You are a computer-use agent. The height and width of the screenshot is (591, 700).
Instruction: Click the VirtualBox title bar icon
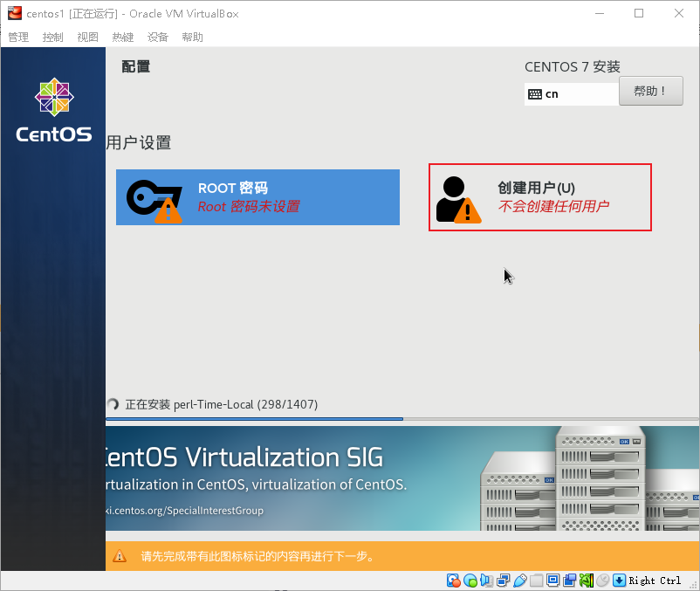(14, 13)
